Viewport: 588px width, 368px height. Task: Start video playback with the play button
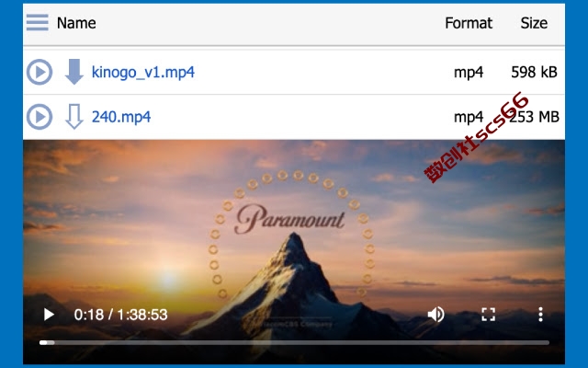click(49, 315)
